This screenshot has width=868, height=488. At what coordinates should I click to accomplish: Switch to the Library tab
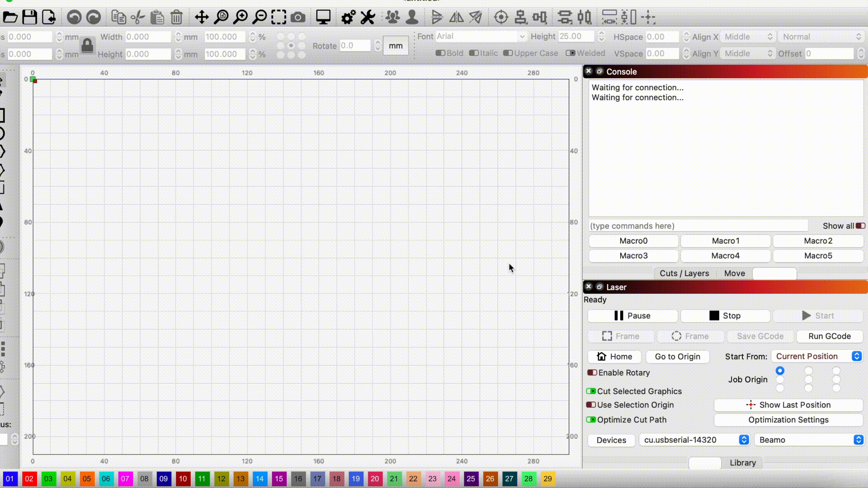(x=742, y=463)
